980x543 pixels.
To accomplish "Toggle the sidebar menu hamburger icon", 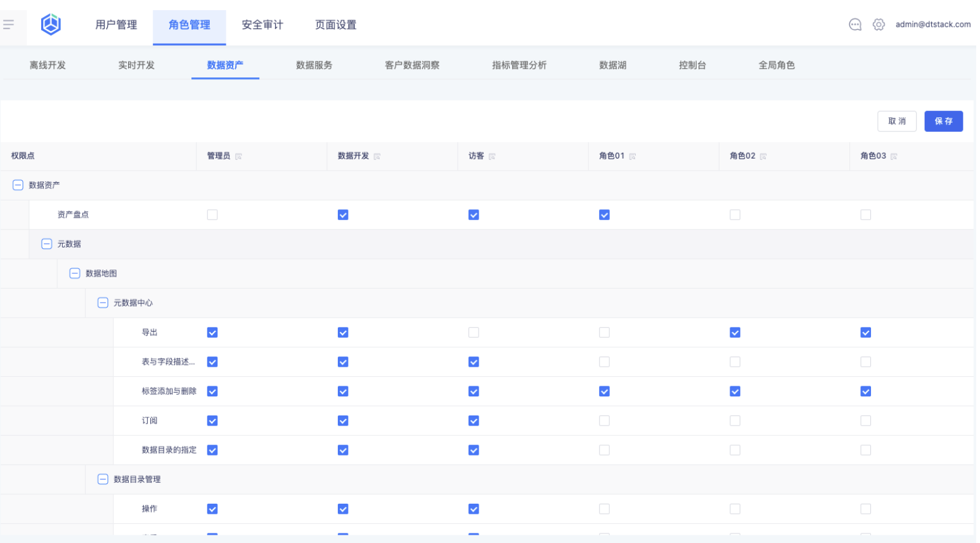I will tap(8, 25).
